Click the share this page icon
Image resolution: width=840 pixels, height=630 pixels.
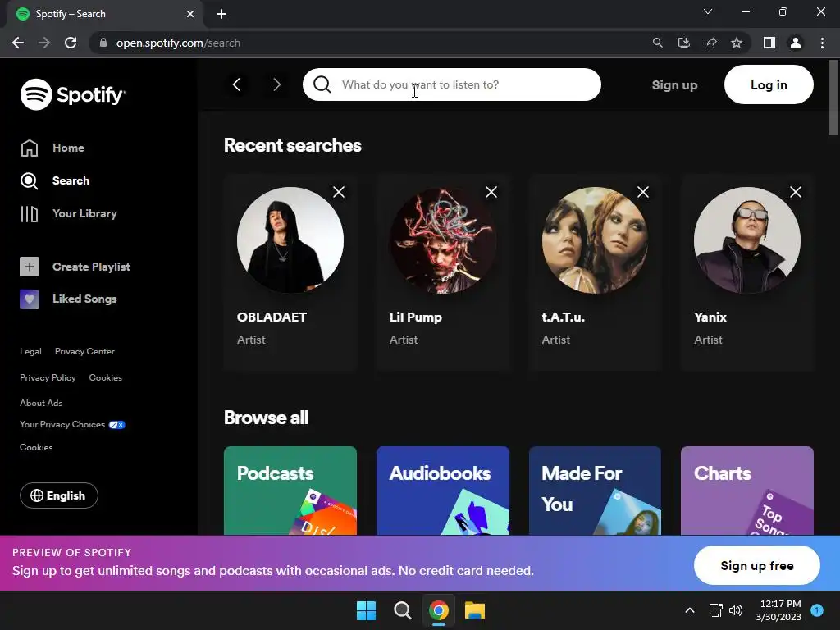pyautogui.click(x=710, y=43)
